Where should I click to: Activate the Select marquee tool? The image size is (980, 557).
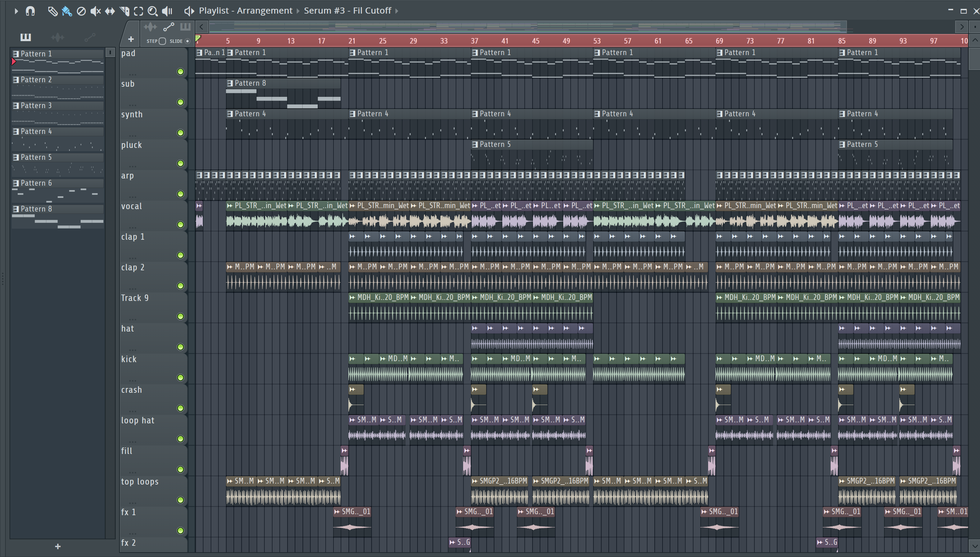[x=138, y=11]
